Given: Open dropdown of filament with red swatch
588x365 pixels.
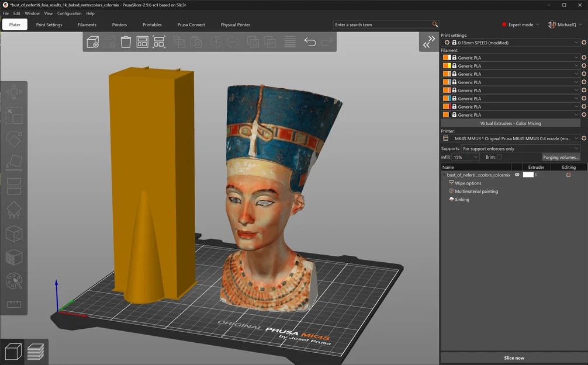Looking at the screenshot, I should click(x=576, y=106).
